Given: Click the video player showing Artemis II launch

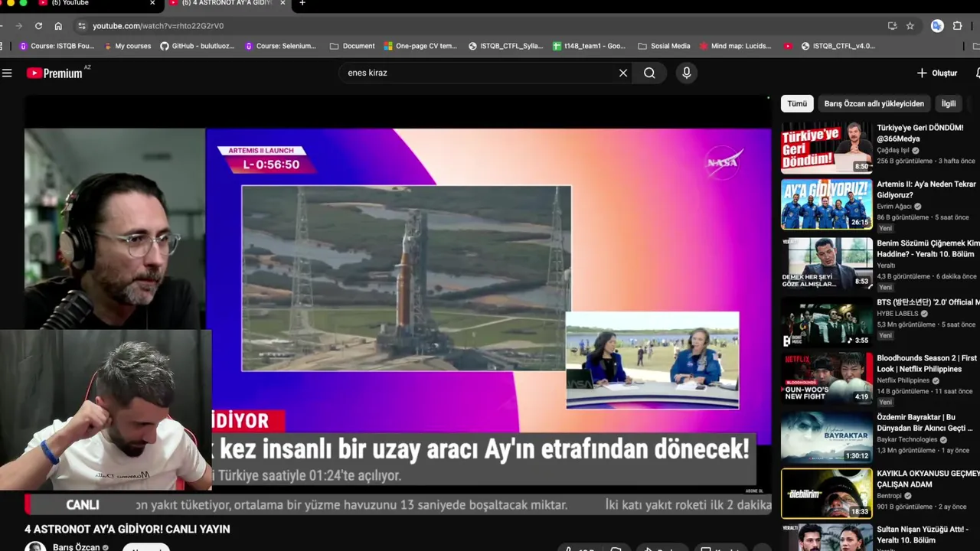Looking at the screenshot, I should pos(397,306).
